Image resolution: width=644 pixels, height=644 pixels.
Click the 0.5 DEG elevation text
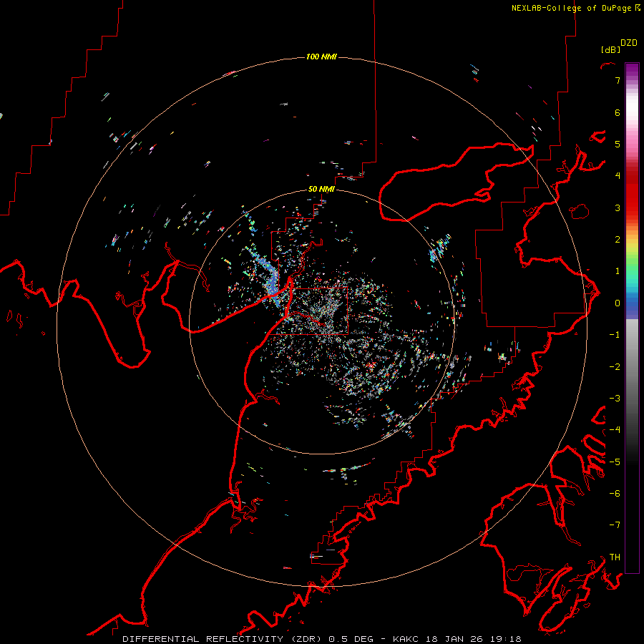(x=351, y=639)
